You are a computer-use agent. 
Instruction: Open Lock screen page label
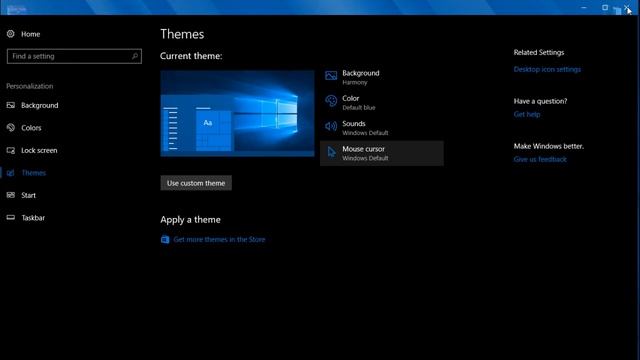click(x=39, y=150)
